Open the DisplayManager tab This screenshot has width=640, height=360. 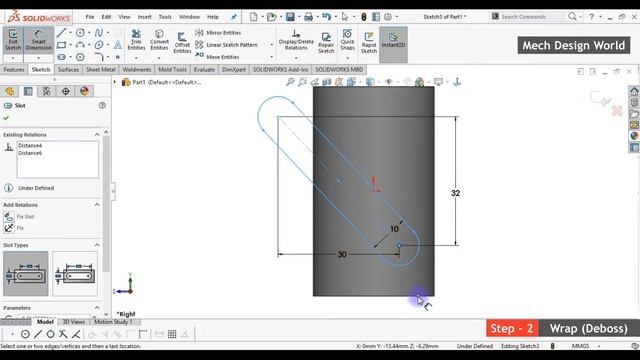pos(84,91)
